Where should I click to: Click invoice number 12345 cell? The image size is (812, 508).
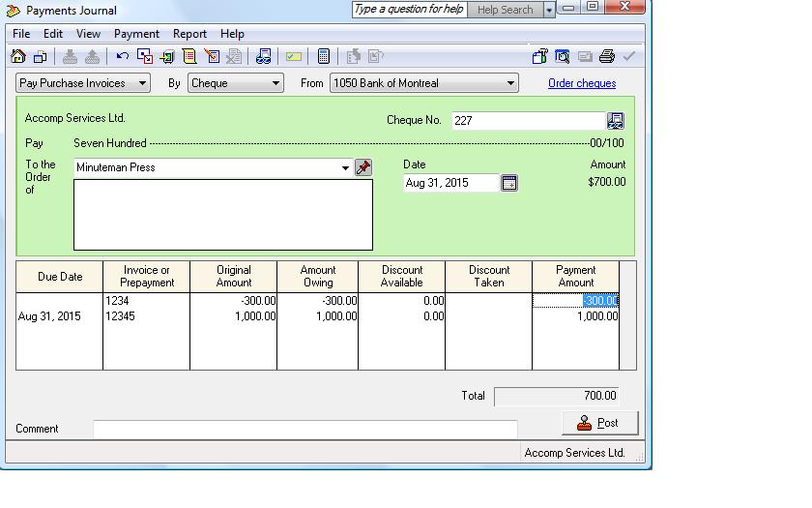coord(147,316)
